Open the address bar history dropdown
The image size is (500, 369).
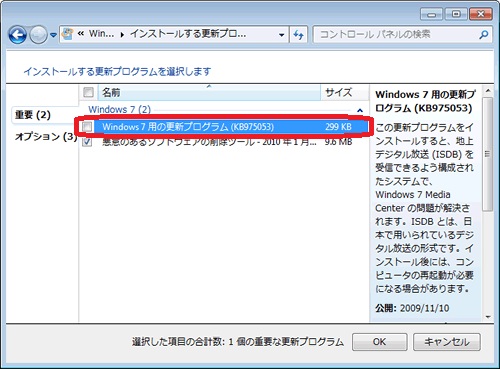click(282, 35)
